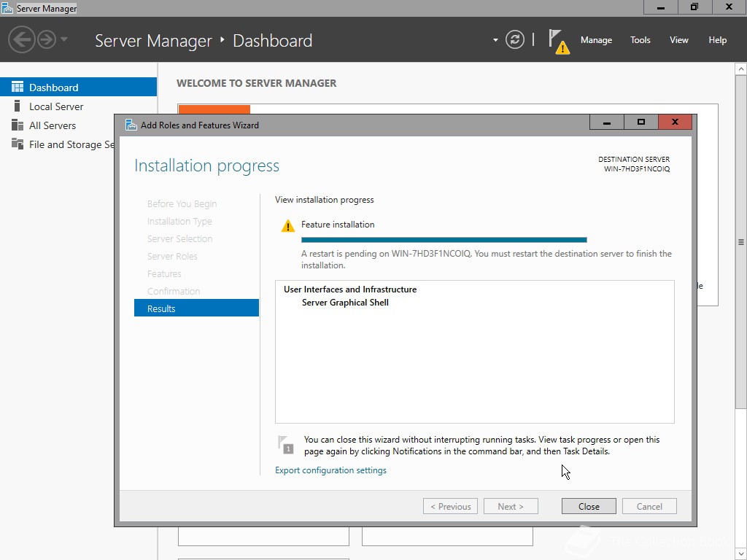Click the Close button in the wizard
Screen dimensions: 747x560
(x=589, y=506)
